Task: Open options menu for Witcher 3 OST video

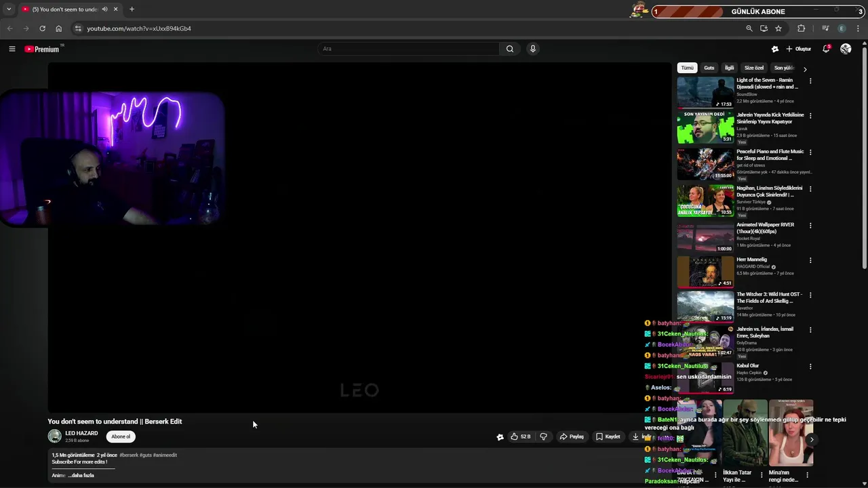Action: point(810,296)
